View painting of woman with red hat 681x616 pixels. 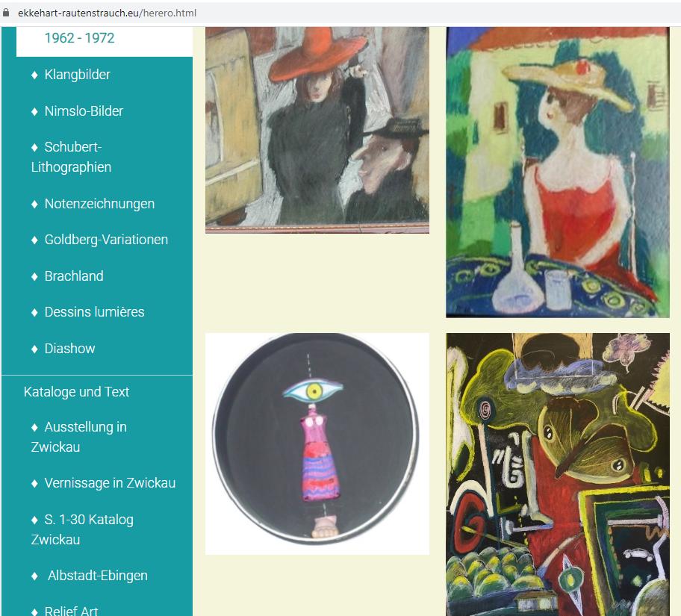click(317, 130)
